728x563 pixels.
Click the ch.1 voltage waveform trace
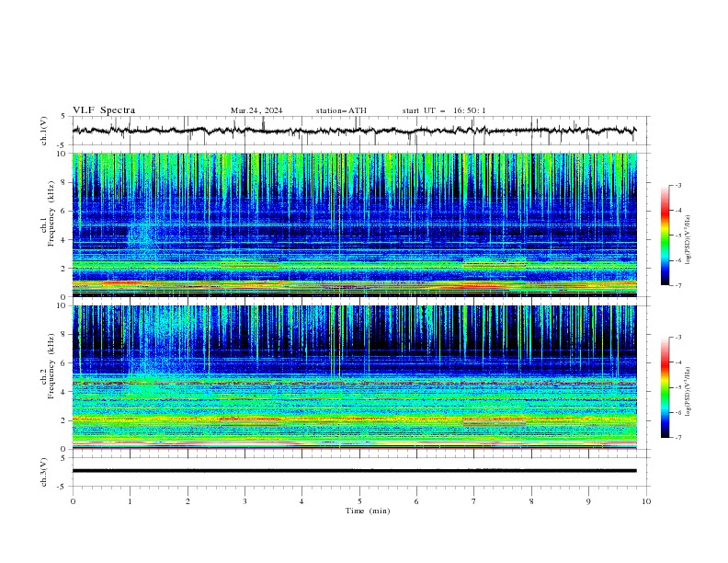pyautogui.click(x=354, y=131)
